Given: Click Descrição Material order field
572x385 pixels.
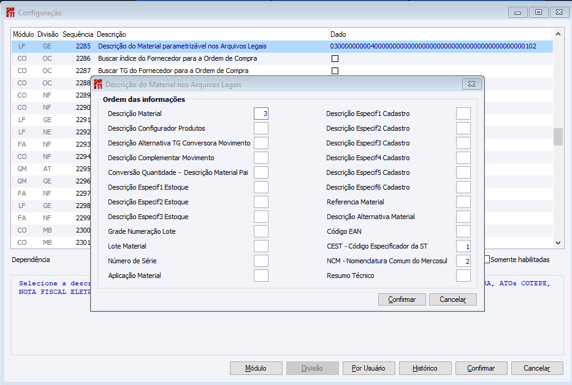Looking at the screenshot, I should coord(261,113).
